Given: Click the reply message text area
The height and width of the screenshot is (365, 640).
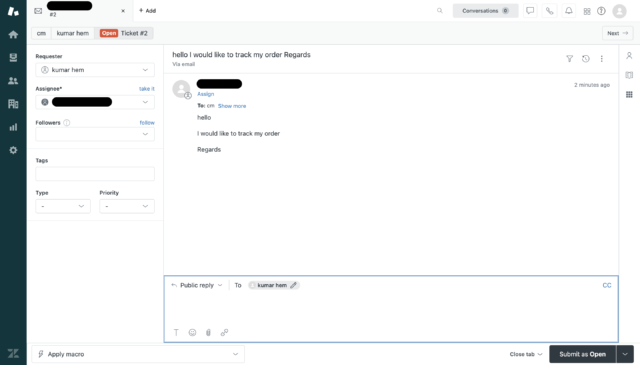Looking at the screenshot, I should pos(391,308).
